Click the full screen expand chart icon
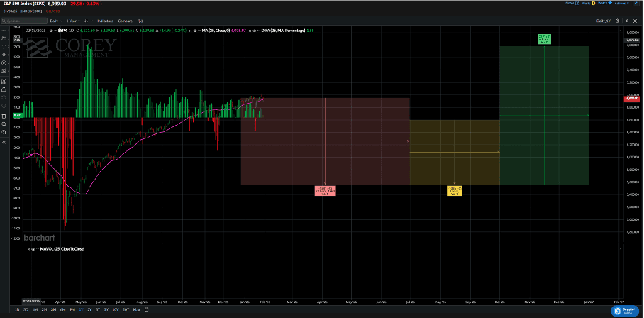The width and height of the screenshot is (644, 318). pos(635,3)
